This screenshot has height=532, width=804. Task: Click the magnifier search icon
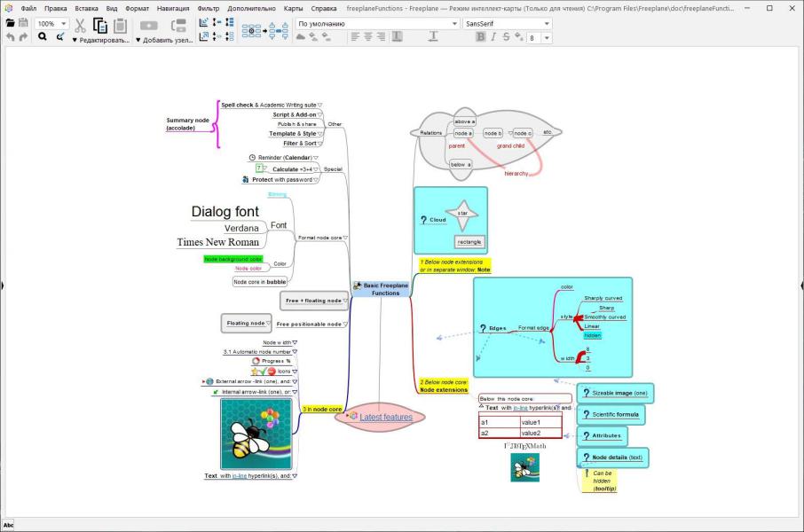tap(43, 37)
